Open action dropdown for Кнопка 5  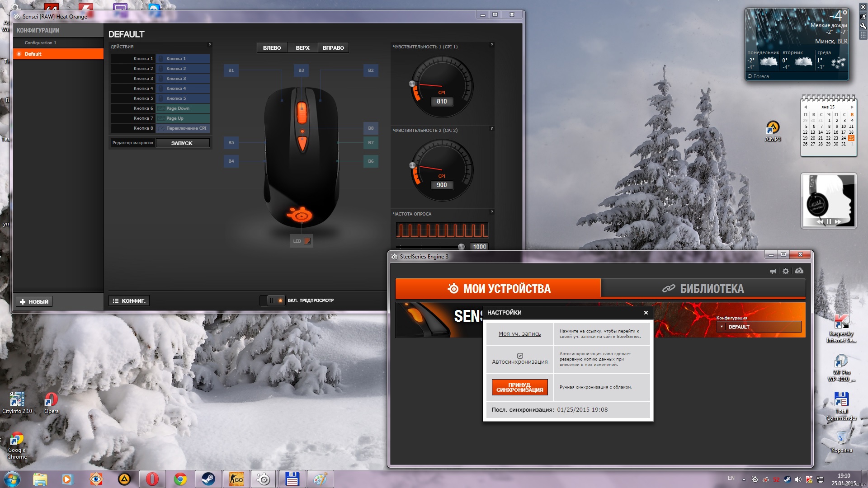coord(183,99)
